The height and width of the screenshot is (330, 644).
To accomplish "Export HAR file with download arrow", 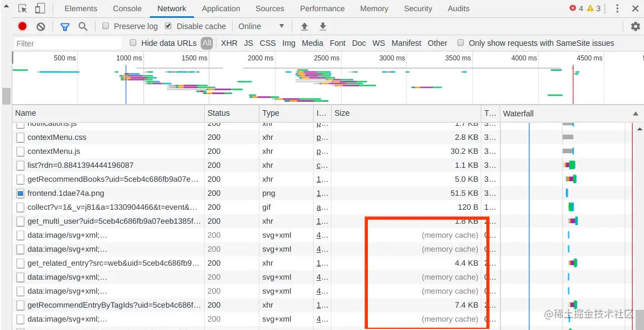I will tap(323, 26).
